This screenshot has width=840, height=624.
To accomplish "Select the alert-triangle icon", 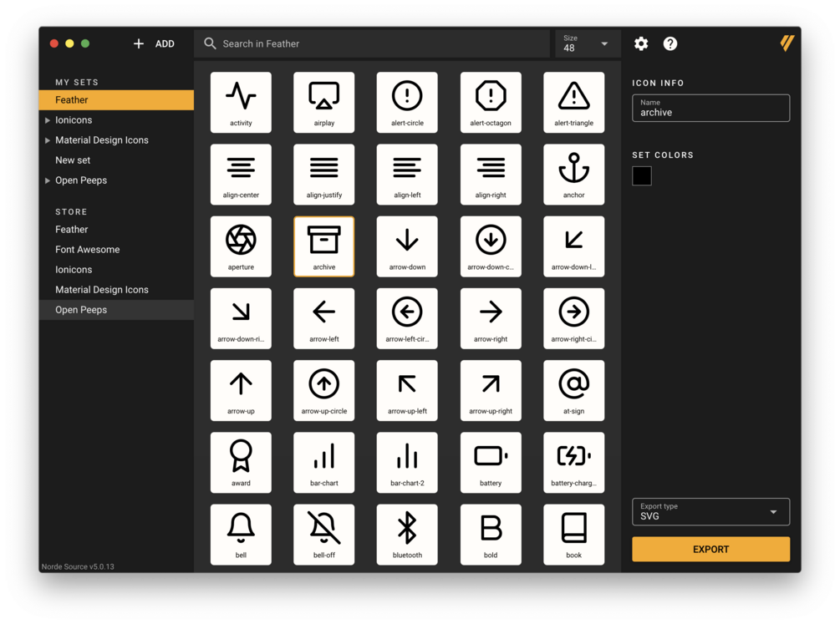I will [x=573, y=102].
